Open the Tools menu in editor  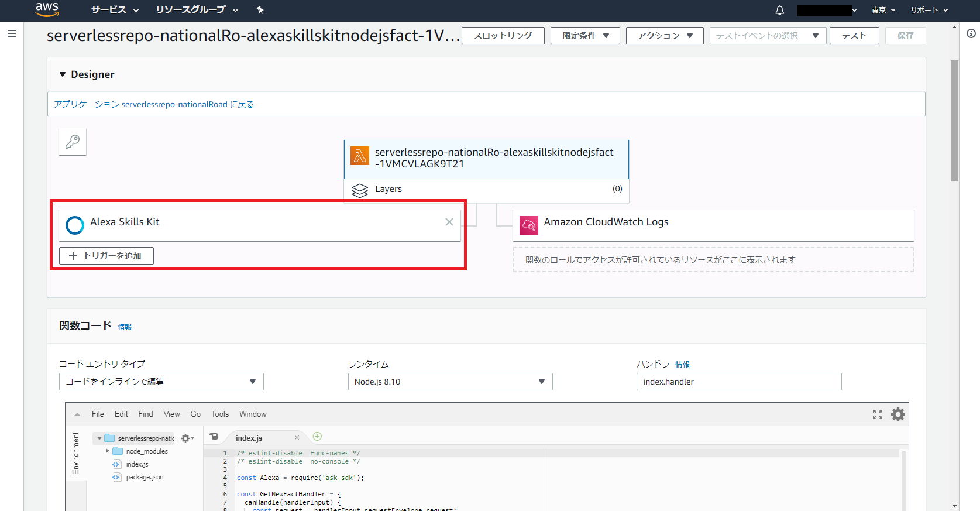tap(220, 414)
